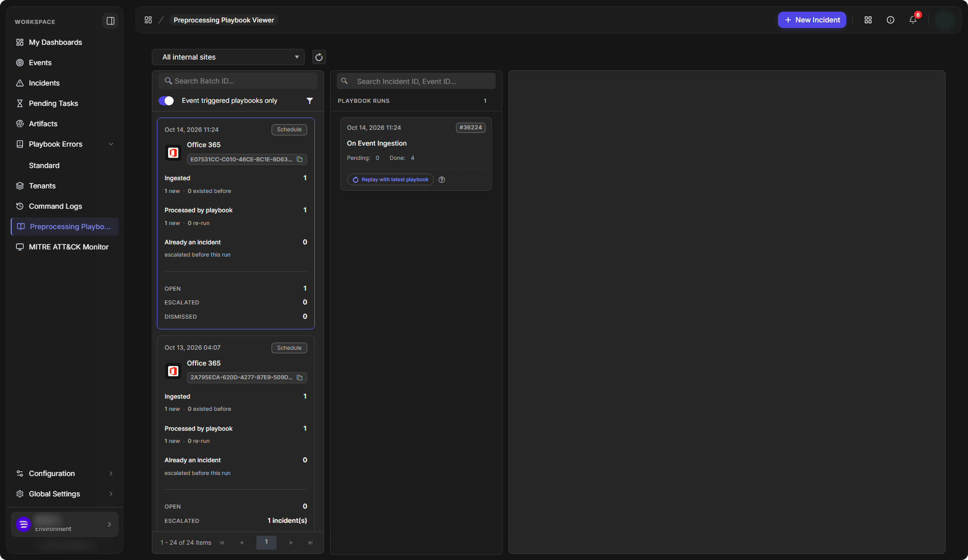This screenshot has width=968, height=560.
Task: Expand the Configuration menu
Action: [65, 473]
